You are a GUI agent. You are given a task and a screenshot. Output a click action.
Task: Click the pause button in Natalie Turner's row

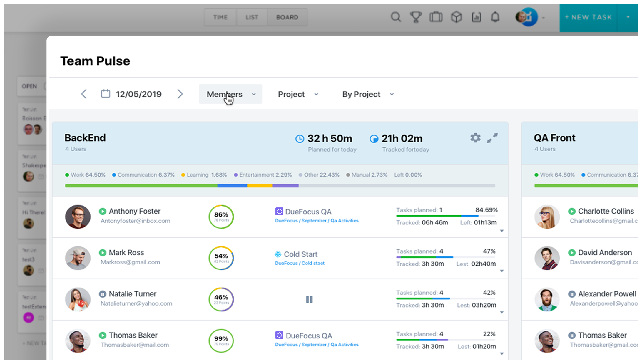(309, 299)
